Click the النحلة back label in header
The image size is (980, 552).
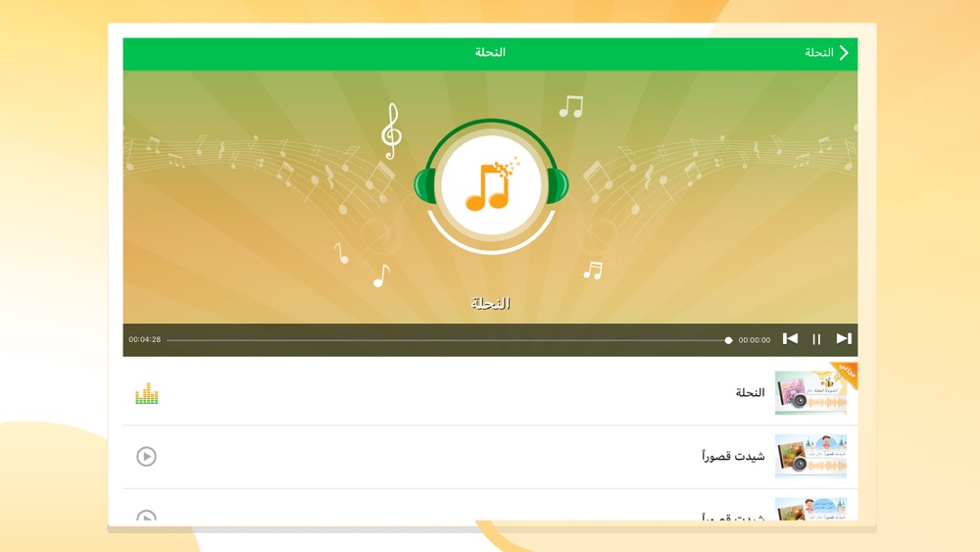(818, 53)
